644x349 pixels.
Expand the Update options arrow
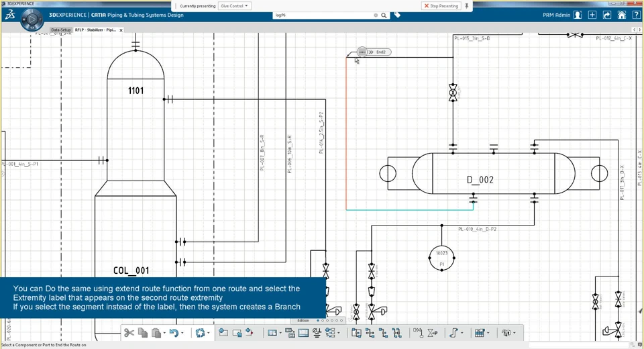(x=208, y=333)
